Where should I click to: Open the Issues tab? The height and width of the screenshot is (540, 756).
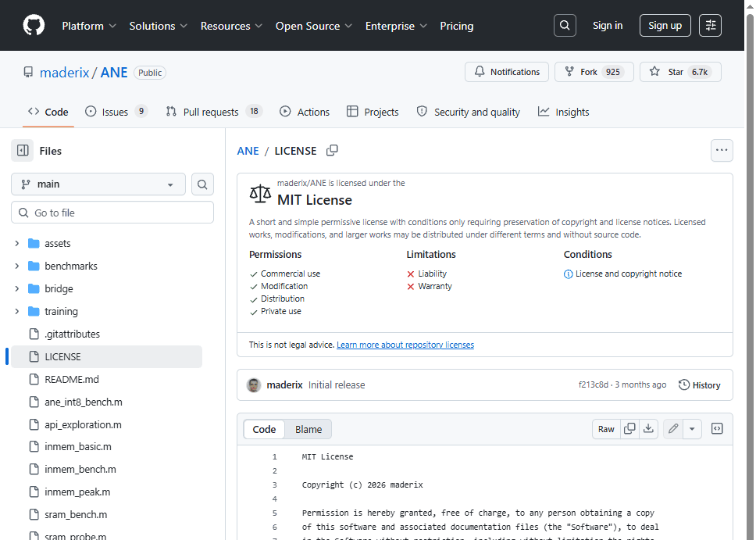point(116,112)
